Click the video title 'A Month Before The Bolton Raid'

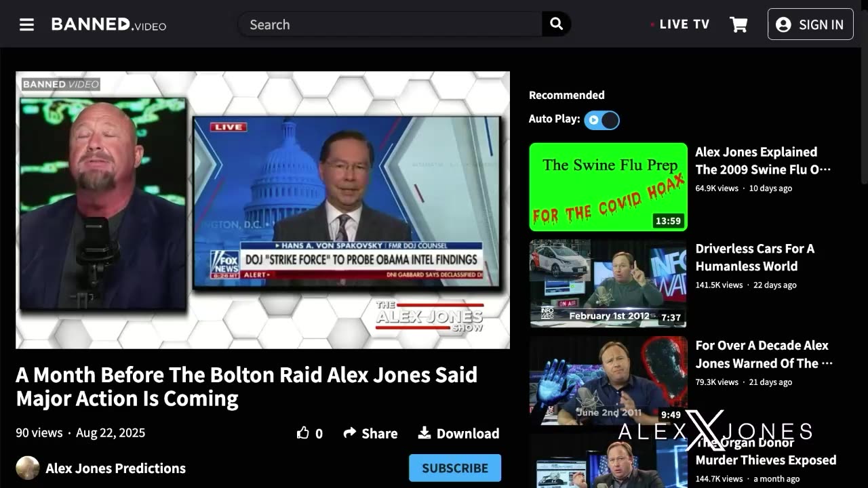point(247,386)
